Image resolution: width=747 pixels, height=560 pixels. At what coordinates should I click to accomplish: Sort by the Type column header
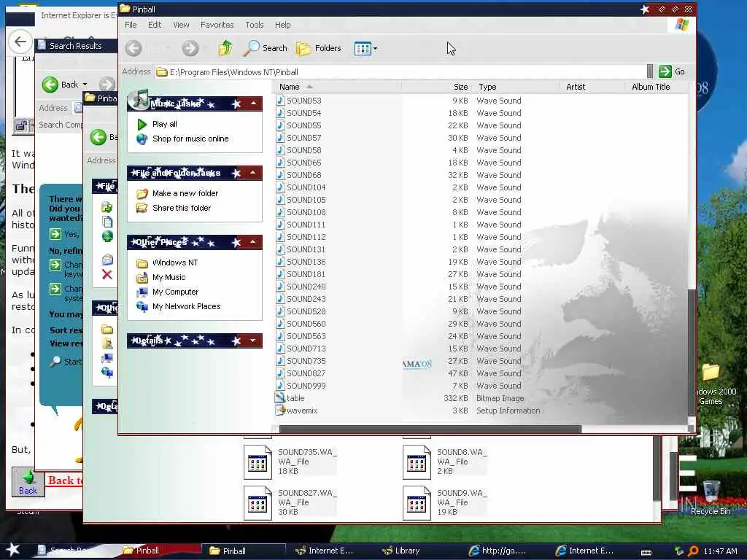coord(516,87)
